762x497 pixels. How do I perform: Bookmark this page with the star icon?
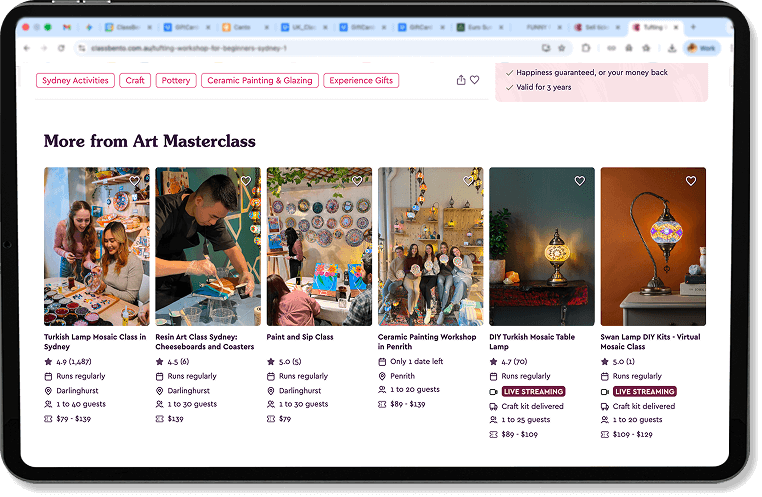click(564, 48)
